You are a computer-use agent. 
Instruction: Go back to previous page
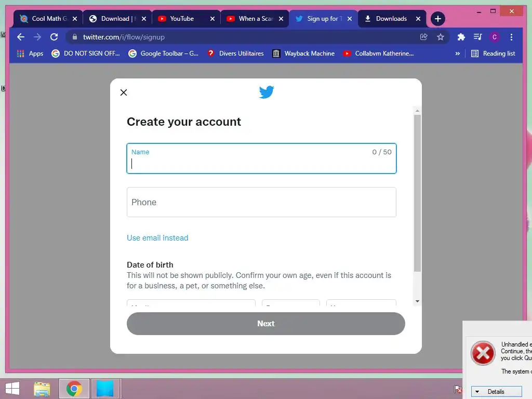coord(21,37)
